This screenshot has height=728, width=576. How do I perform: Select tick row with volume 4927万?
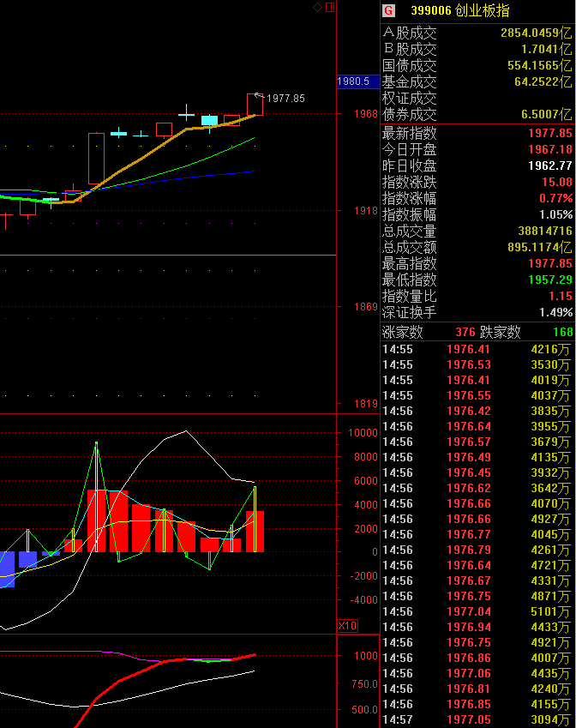[x=477, y=519]
